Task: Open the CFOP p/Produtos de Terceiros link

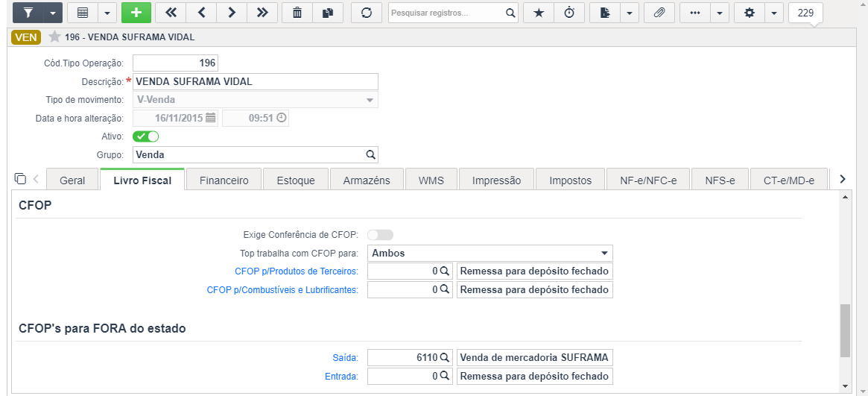Action: click(296, 271)
